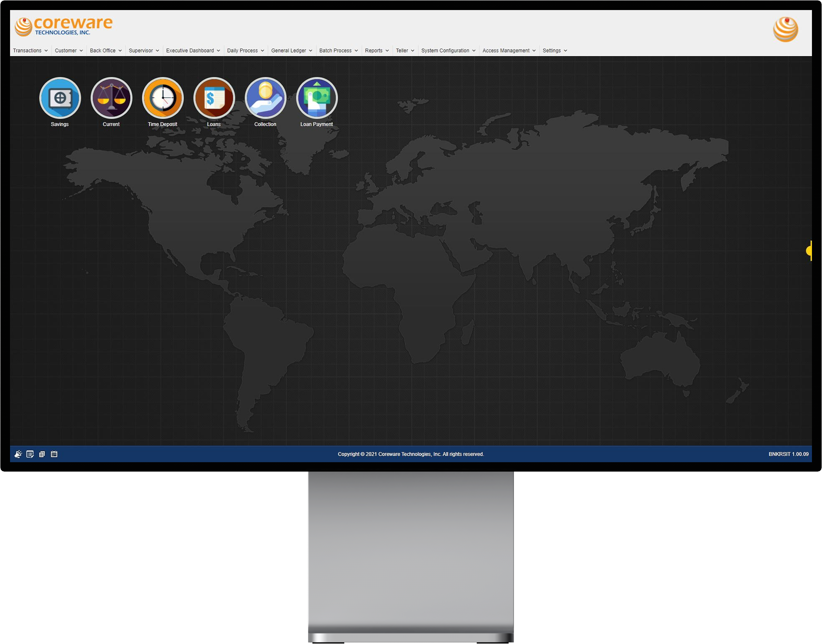Open the Current account scales icon

tap(111, 98)
